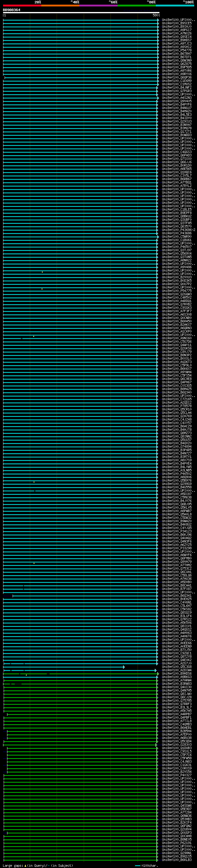Click the cyan ~100% identity legend bar
Screen dimensions: 197x868
tap(175, 6)
